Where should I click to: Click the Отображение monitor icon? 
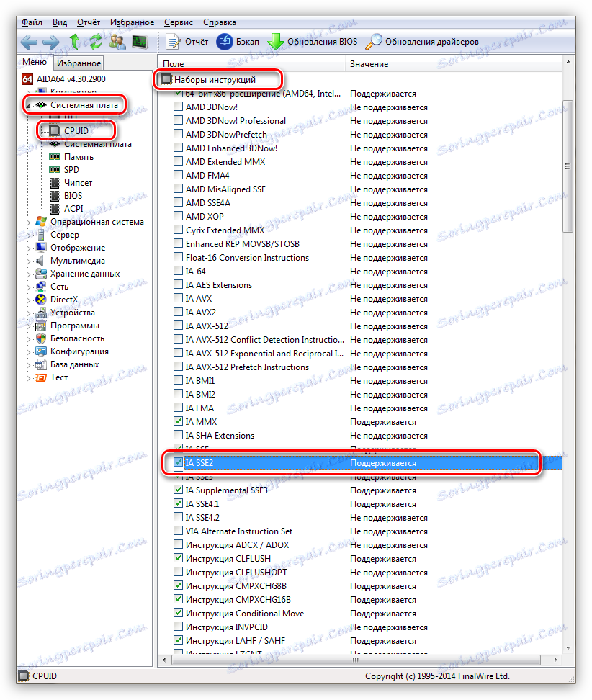pyautogui.click(x=41, y=247)
